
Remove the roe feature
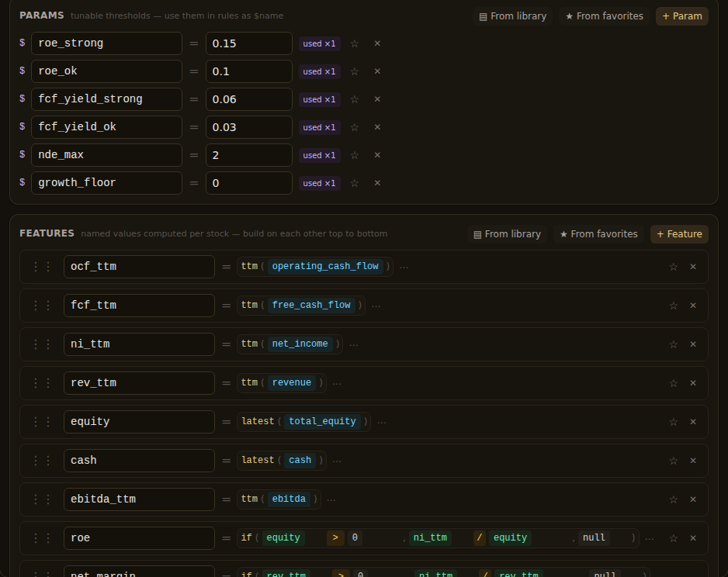[x=693, y=538]
